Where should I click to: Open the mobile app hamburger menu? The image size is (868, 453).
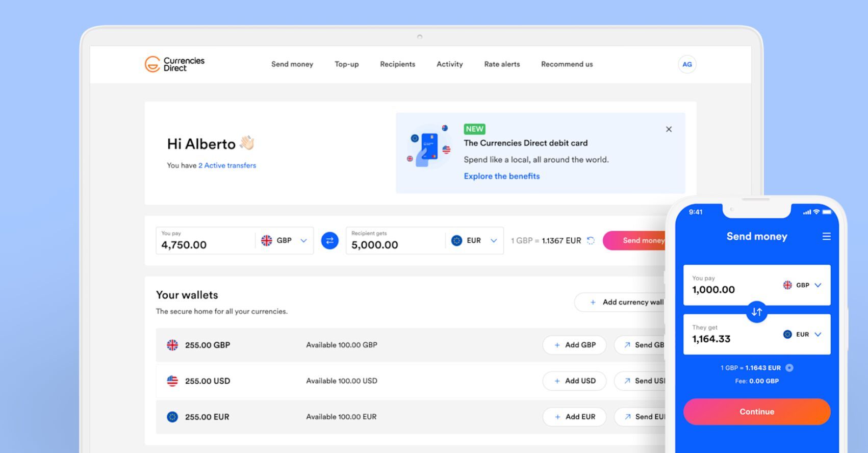[x=826, y=237]
